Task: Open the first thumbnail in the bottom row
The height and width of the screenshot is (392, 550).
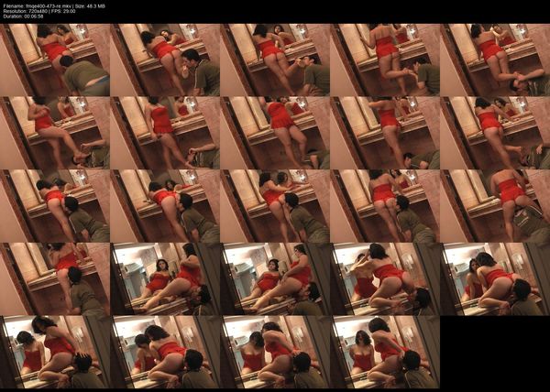Action: pos(55,353)
